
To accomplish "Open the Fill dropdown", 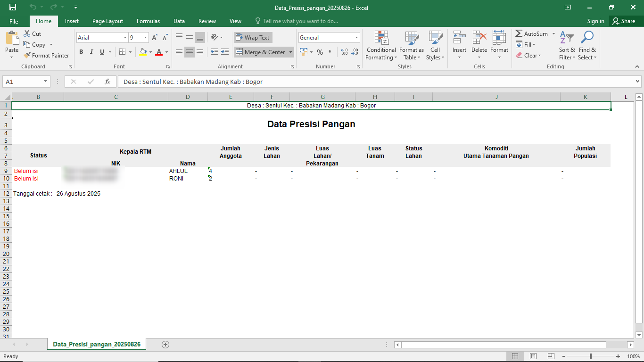I will point(526,45).
